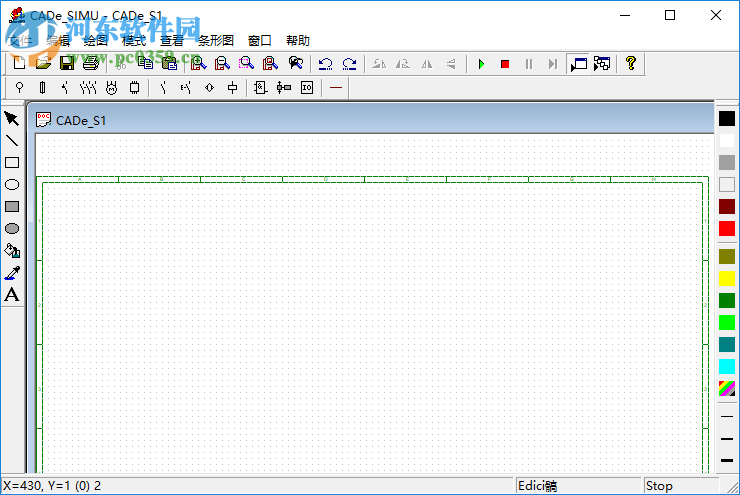Pick the red color swatch
Image resolution: width=740 pixels, height=495 pixels.
(x=727, y=228)
